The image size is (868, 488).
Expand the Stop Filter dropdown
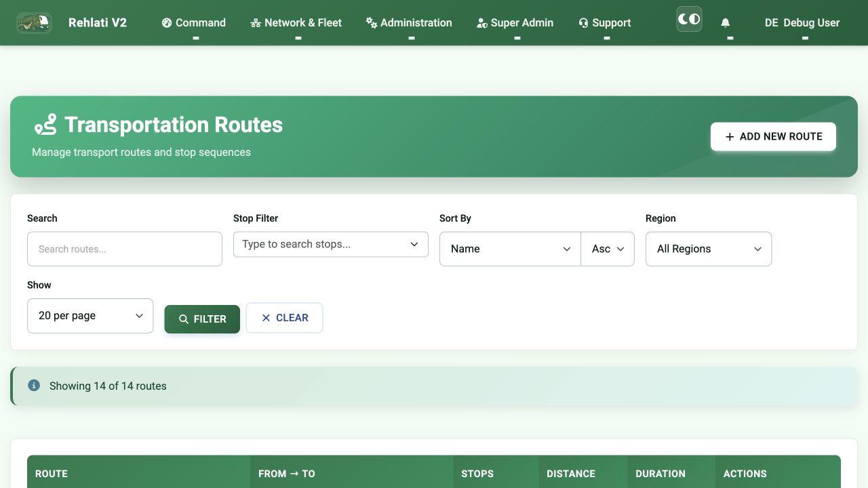(331, 244)
